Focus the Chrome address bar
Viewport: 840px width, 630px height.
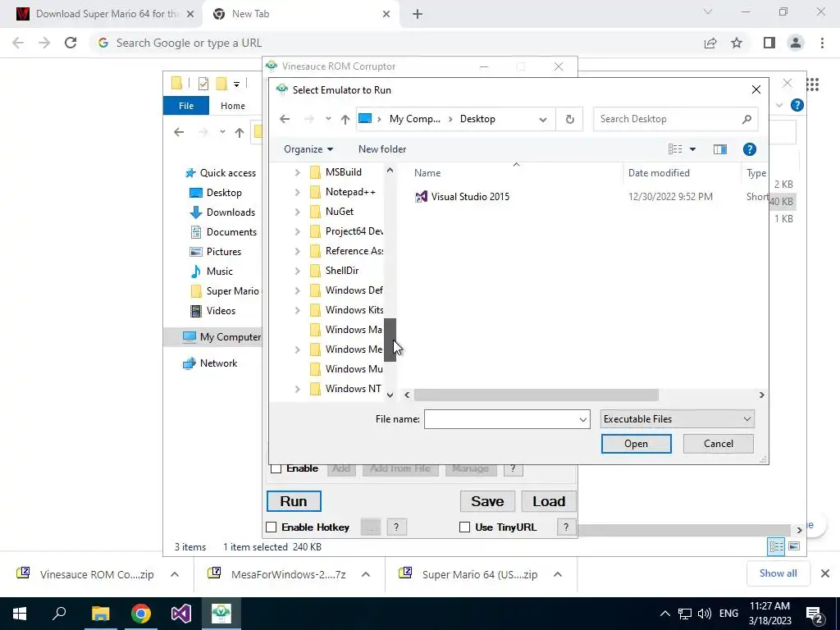396,43
